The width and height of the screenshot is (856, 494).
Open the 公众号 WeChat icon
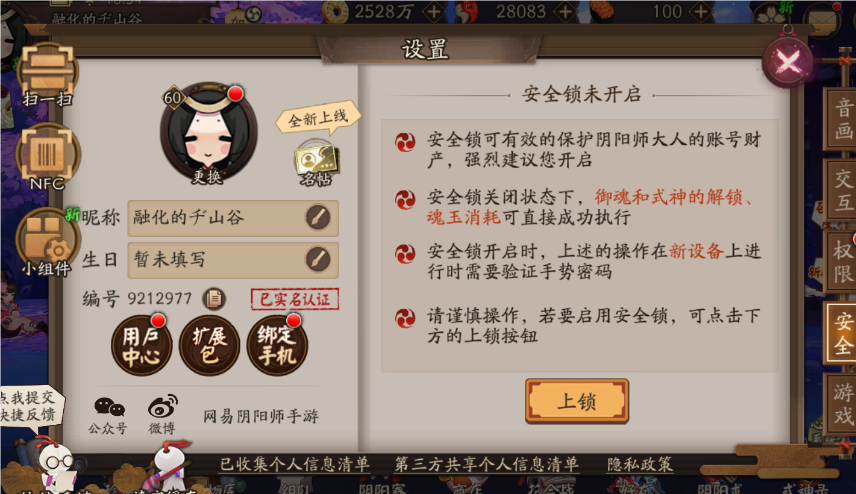click(108, 415)
